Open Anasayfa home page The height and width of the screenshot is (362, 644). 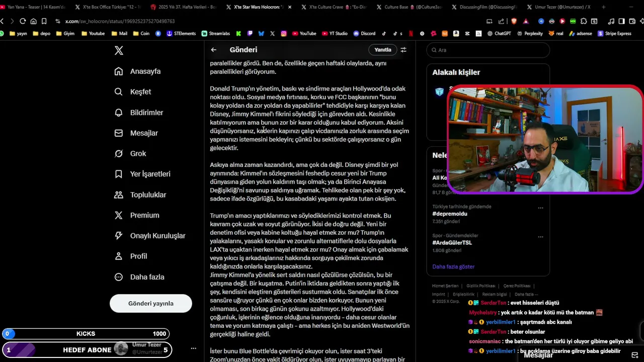pyautogui.click(x=138, y=71)
